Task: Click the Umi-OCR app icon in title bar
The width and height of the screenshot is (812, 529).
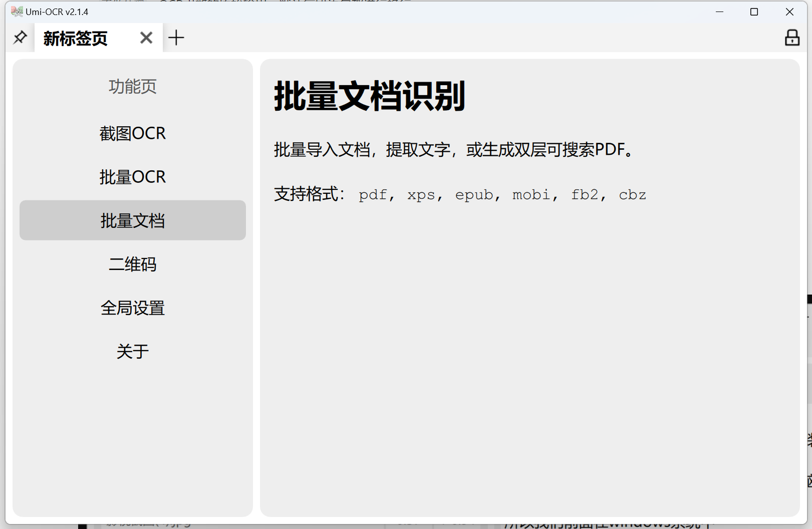Action: pos(17,12)
